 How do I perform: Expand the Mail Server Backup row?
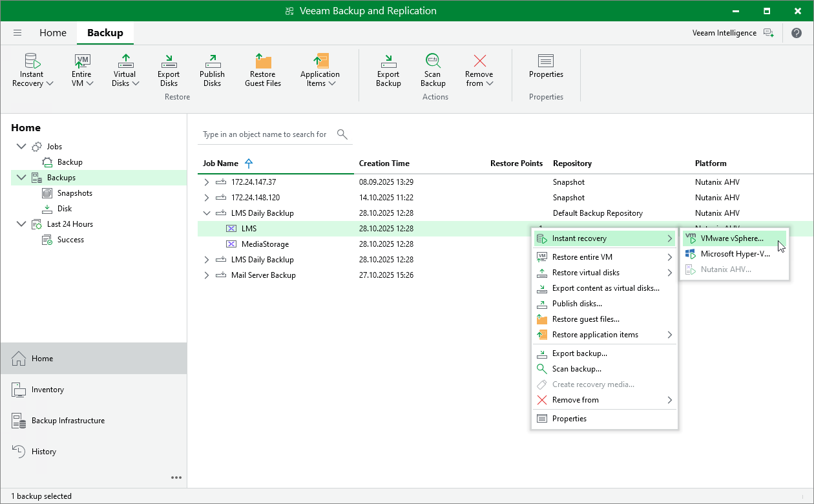click(207, 275)
